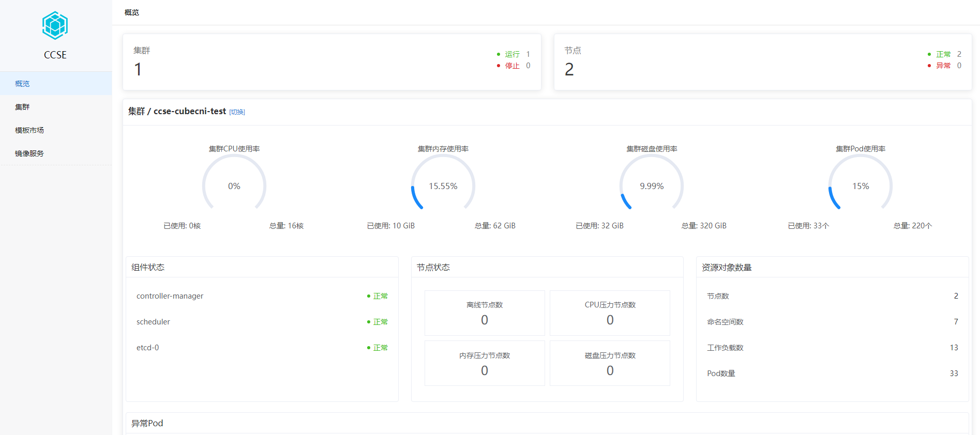Viewport: 980px width, 435px height.
Task: Select the 集群 count card showing 1
Action: (x=332, y=62)
